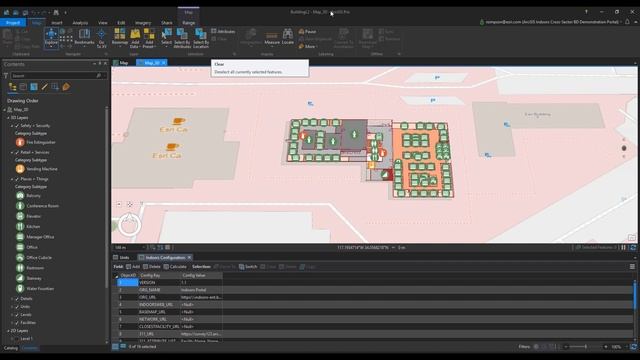Viewport: 640px width, 360px height.
Task: Close the Indoors Configuration table tab
Action: 189,258
